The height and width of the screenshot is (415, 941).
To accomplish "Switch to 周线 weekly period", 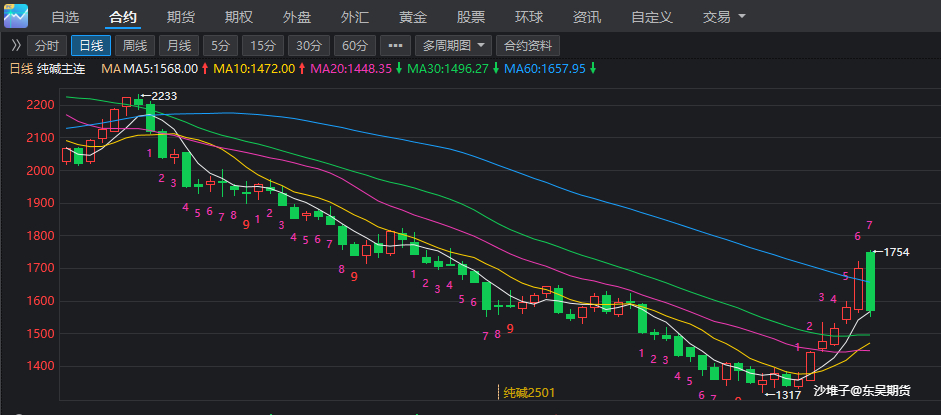I will (135, 46).
